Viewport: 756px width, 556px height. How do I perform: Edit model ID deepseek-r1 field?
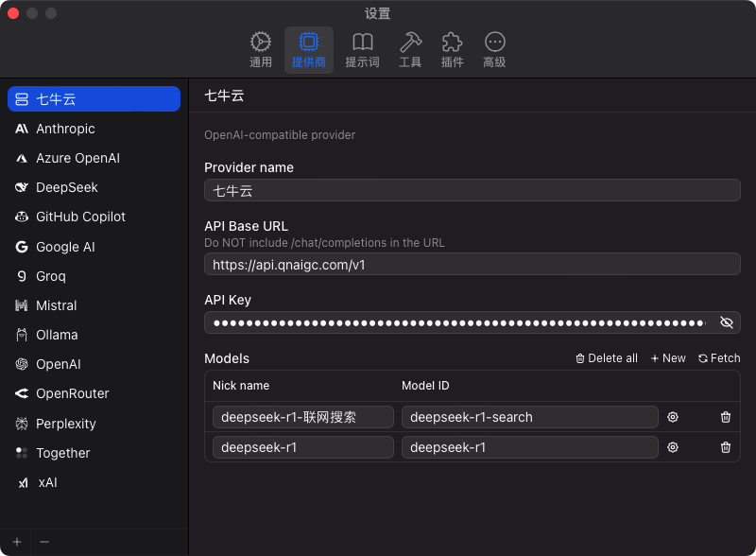530,447
